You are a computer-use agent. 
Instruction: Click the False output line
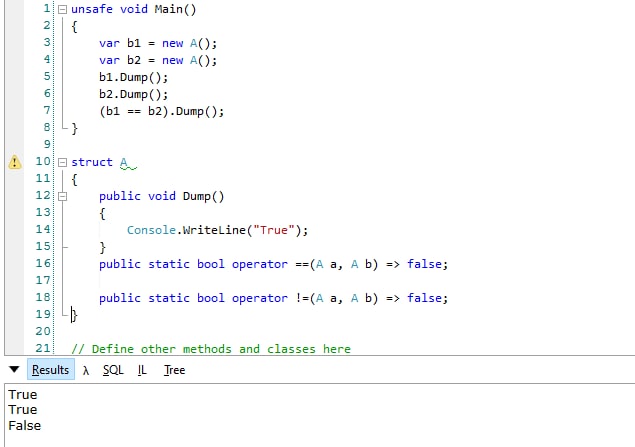click(25, 426)
